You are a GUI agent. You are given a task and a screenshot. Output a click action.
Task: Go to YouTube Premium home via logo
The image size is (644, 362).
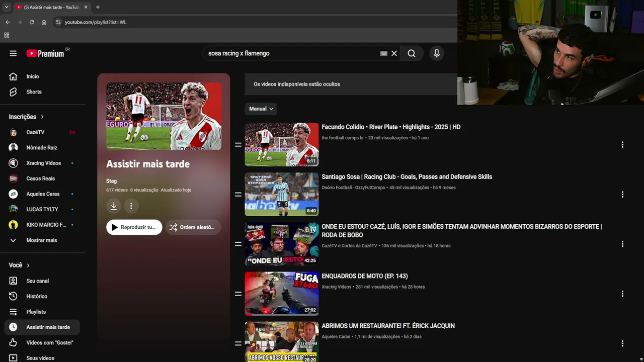point(46,53)
